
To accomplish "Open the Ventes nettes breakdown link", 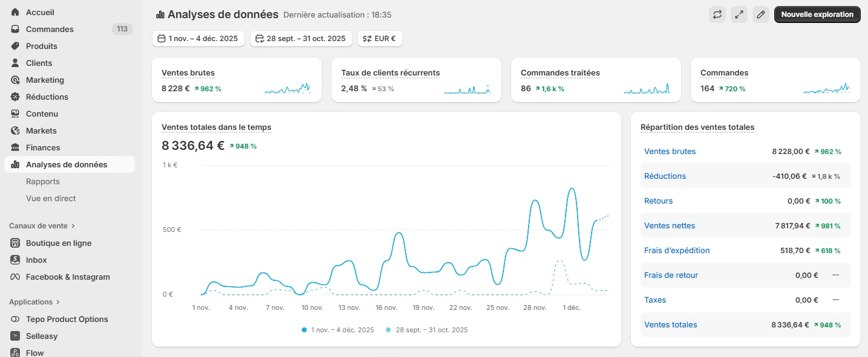I will 670,225.
